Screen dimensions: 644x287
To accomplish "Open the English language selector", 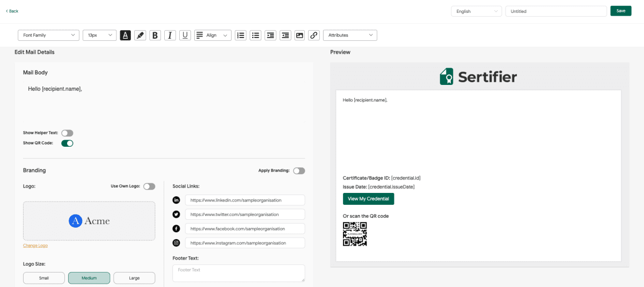I will (x=476, y=11).
